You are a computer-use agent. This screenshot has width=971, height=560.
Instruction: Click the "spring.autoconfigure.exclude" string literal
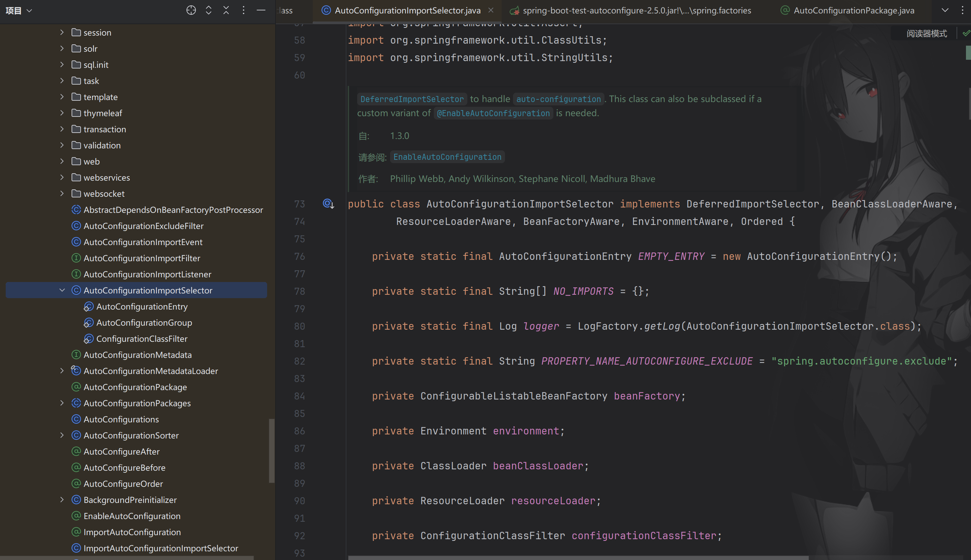pyautogui.click(x=861, y=361)
